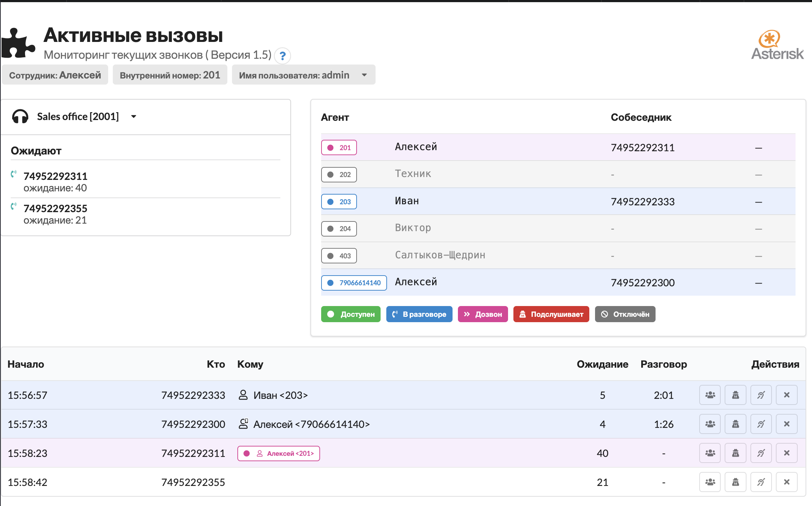This screenshot has height=506, width=812.
Task: Click conference icon for Иван 203 call
Action: [x=710, y=395]
